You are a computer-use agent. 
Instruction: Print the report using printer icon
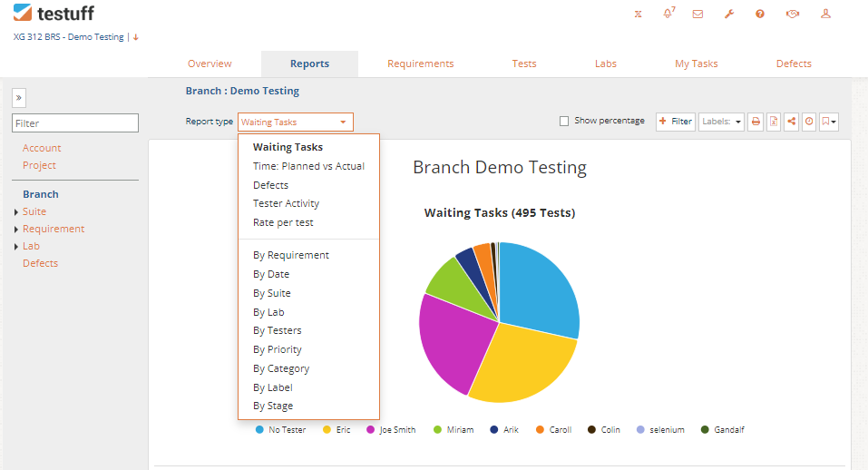(756, 122)
